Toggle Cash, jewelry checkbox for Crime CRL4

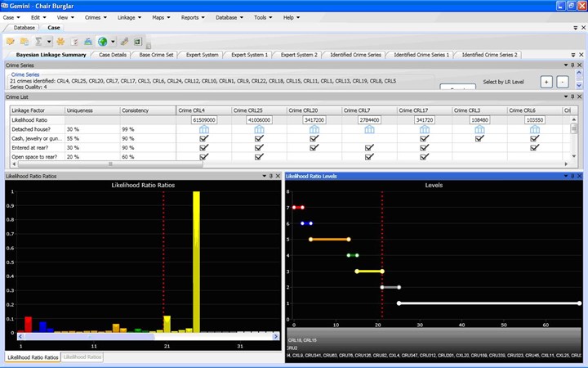click(203, 139)
